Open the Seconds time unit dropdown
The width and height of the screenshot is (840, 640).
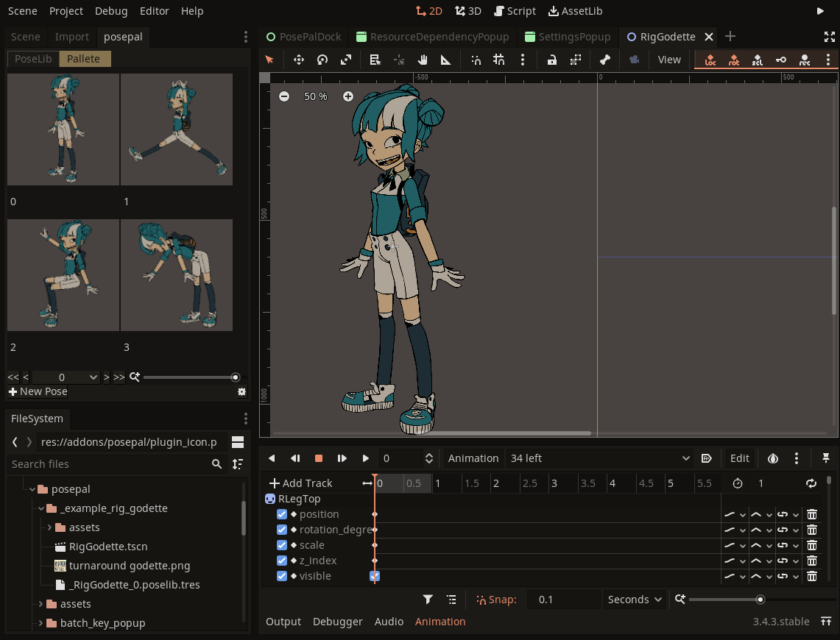[x=635, y=600]
